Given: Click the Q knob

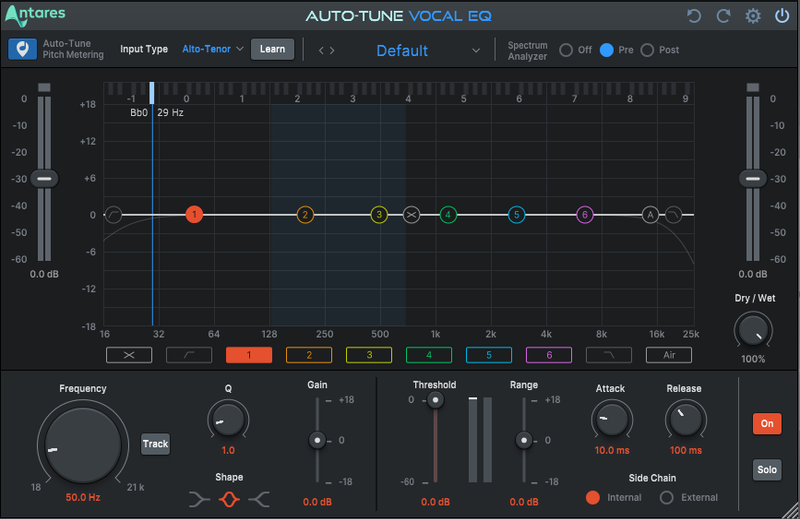Looking at the screenshot, I should tap(228, 419).
